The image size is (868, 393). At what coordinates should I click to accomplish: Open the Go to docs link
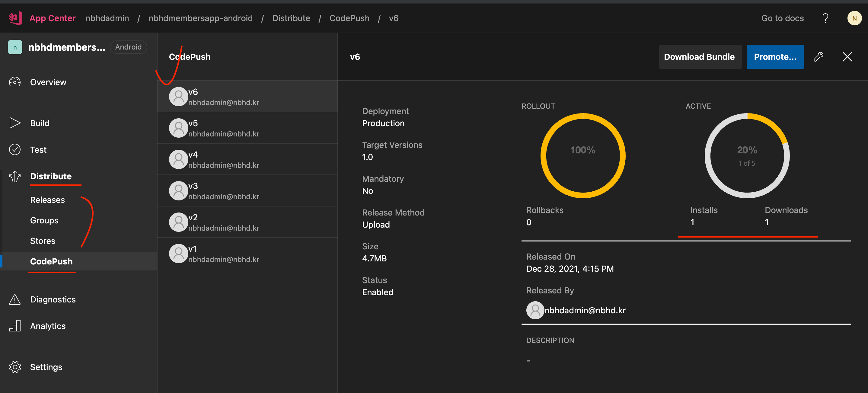pos(782,18)
